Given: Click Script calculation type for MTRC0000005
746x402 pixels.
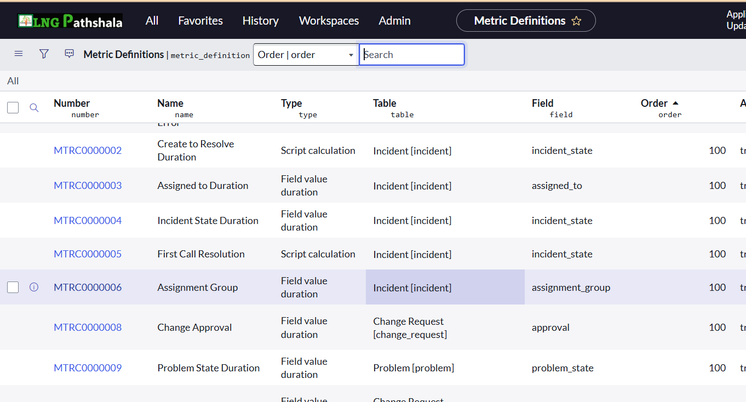Looking at the screenshot, I should click(x=318, y=254).
